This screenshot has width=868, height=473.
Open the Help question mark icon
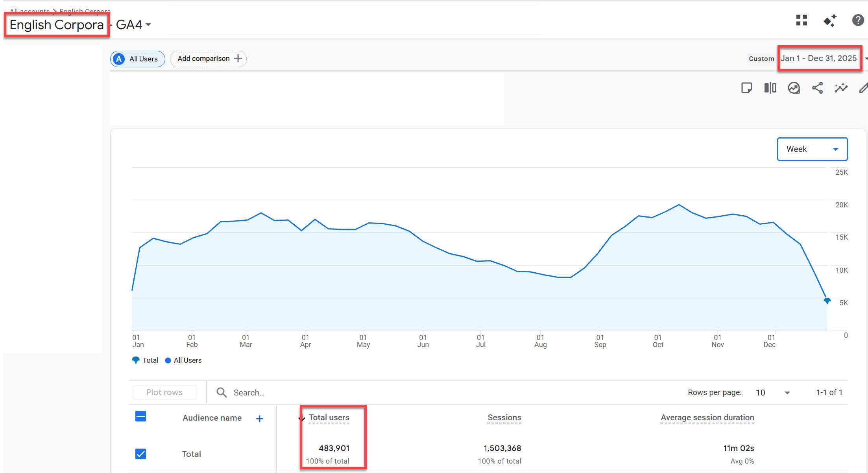858,20
